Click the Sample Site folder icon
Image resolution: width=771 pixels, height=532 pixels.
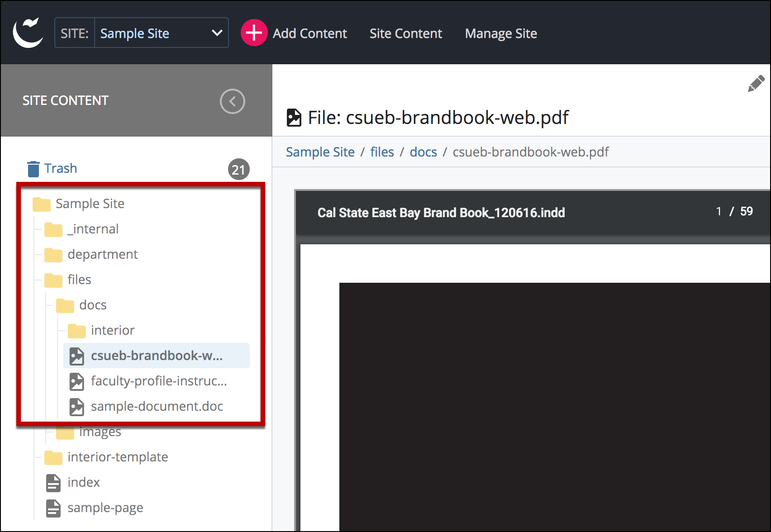pyautogui.click(x=42, y=204)
